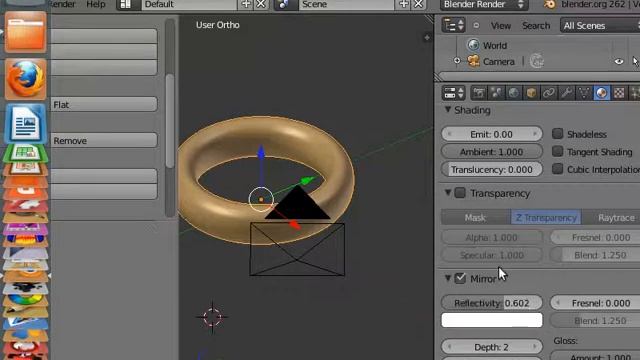The width and height of the screenshot is (640, 360).
Task: Select Mask transparency mode
Action: [x=476, y=218]
